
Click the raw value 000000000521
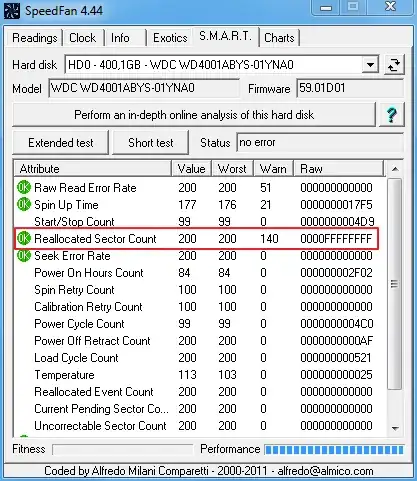coord(336,358)
